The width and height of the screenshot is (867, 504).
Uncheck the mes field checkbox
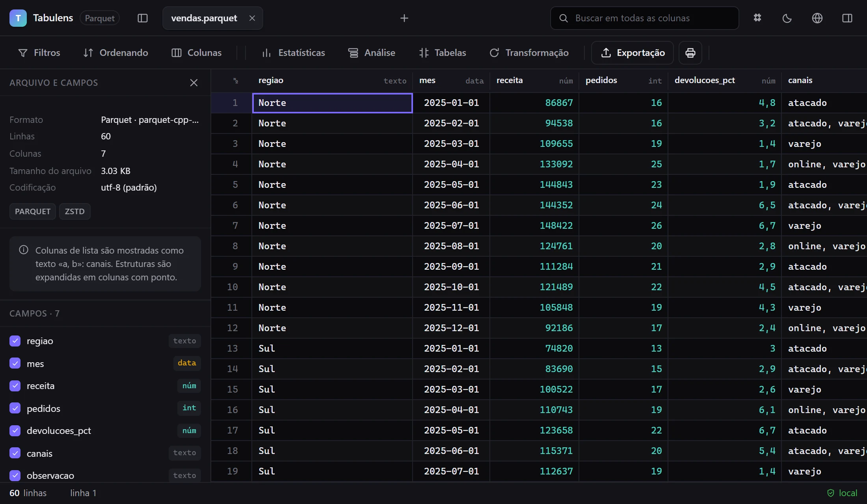point(15,363)
